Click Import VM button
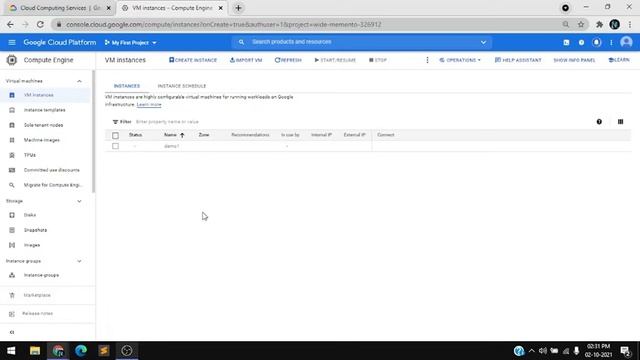This screenshot has height=360, width=640. point(246,60)
